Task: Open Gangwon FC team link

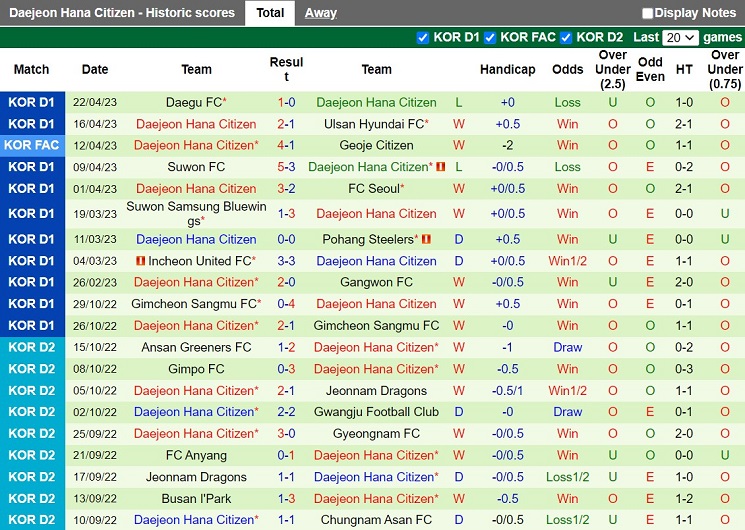Action: 376,282
